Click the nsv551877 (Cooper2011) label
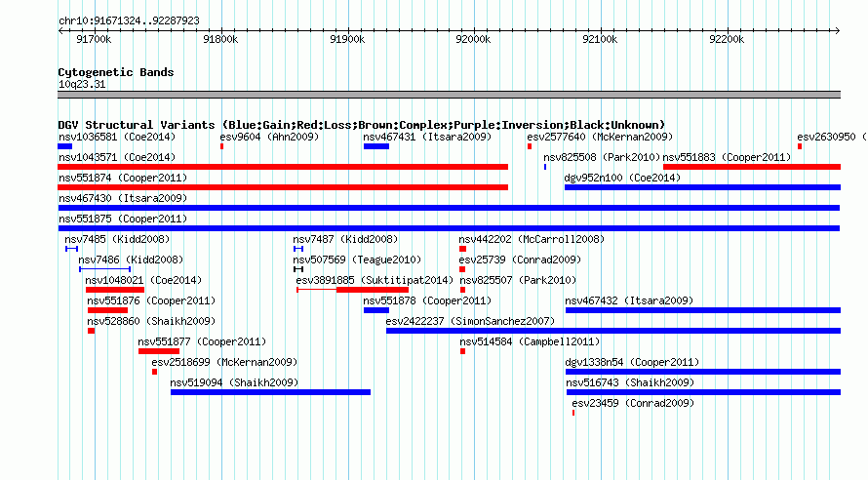Viewport: 868px width, 480px height. tap(202, 341)
